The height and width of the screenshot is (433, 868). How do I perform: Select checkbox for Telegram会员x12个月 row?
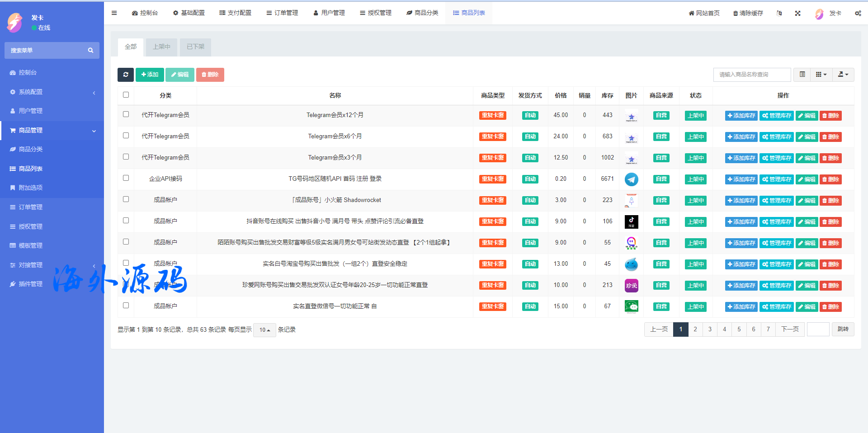126,114
